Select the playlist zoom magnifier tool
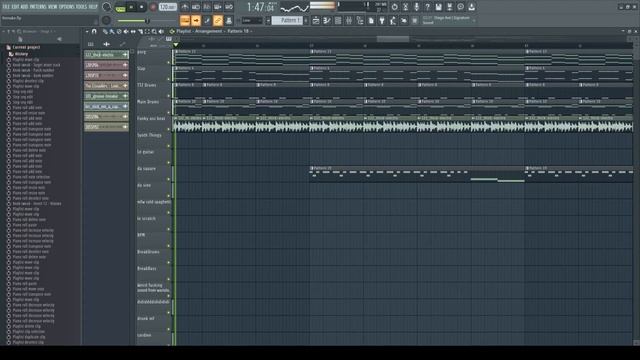The width and height of the screenshot is (640, 360). (154, 31)
